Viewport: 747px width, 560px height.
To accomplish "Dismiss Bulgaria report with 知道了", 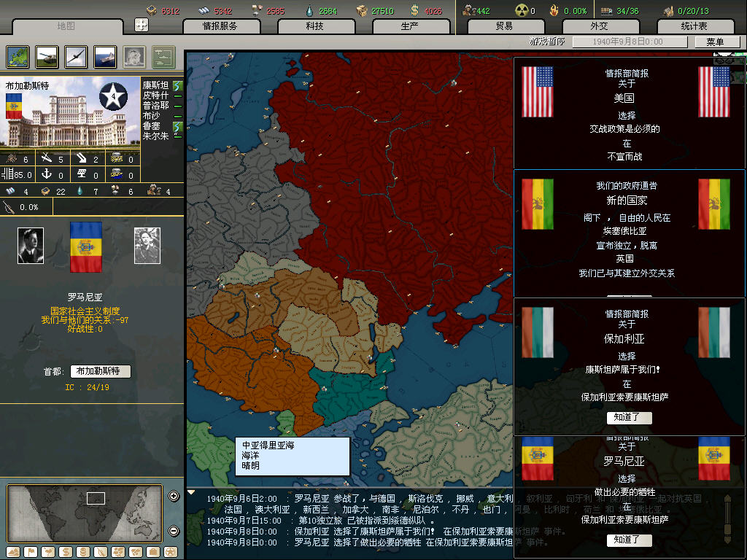I will pyautogui.click(x=629, y=417).
